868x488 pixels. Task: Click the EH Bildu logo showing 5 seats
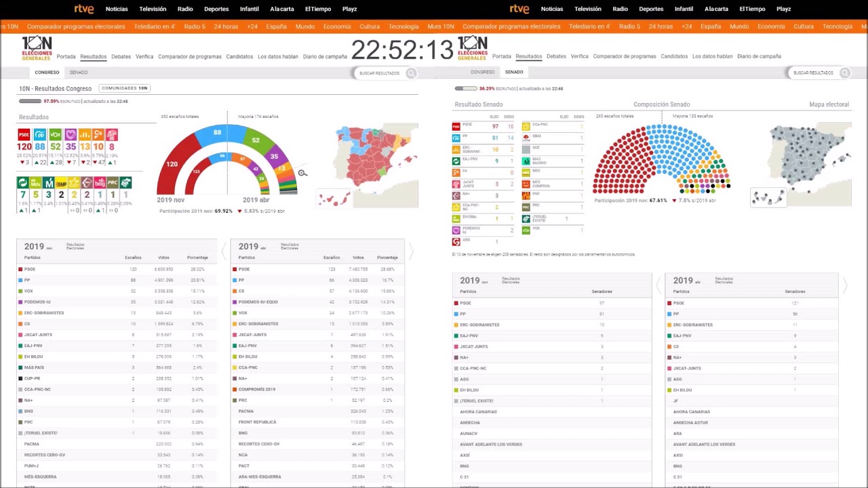point(35,182)
